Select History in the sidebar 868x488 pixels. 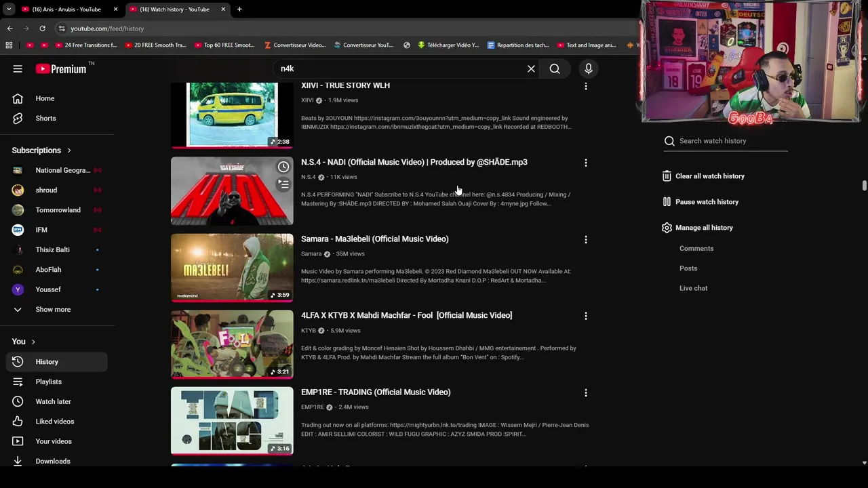(x=57, y=362)
